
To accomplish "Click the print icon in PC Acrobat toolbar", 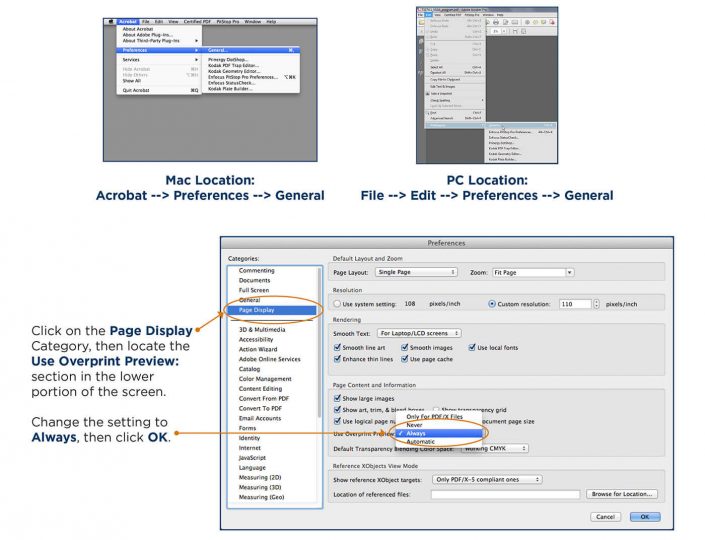I will (496, 22).
